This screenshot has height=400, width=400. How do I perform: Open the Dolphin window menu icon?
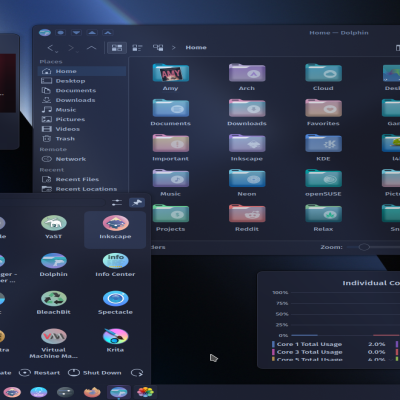(x=45, y=33)
